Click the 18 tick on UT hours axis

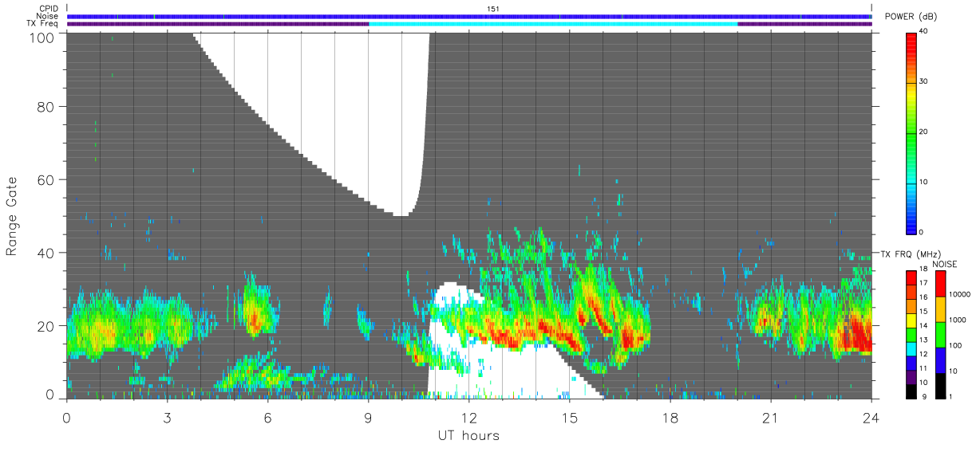(670, 417)
